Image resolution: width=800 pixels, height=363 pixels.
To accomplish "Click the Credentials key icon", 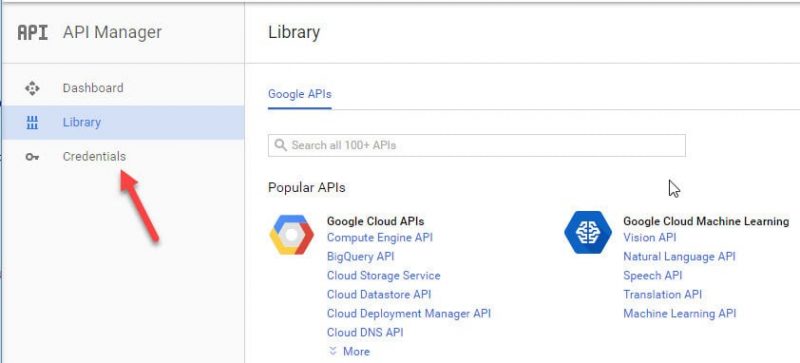I will [x=32, y=157].
